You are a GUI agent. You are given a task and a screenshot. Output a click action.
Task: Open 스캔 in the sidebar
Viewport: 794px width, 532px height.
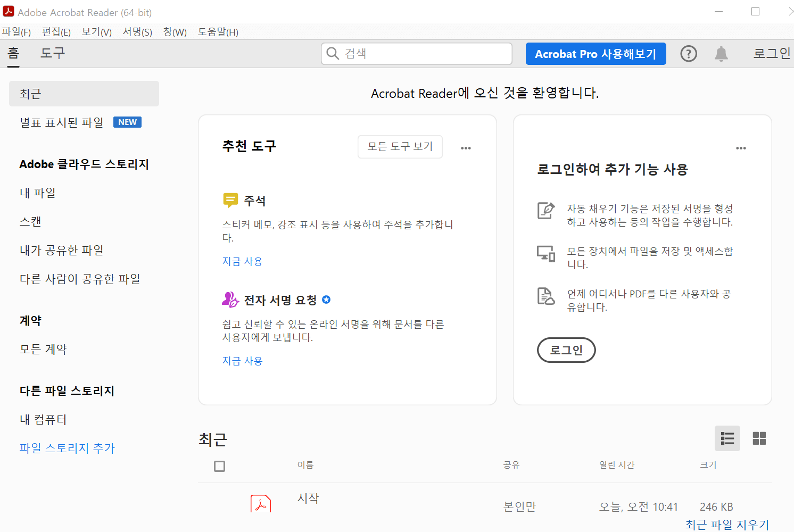point(30,221)
